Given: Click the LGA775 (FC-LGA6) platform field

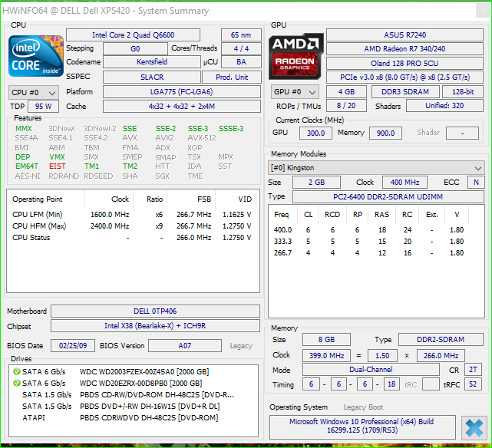Looking at the screenshot, I should 182,92.
